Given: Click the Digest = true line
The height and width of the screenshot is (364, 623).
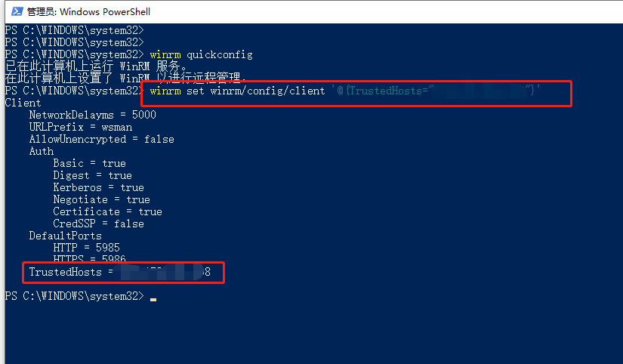Looking at the screenshot, I should (93, 176).
